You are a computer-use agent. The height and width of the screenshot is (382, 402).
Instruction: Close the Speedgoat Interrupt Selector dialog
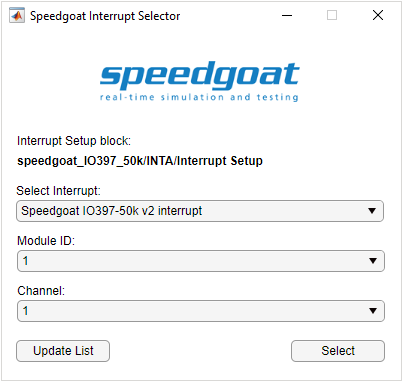click(378, 15)
